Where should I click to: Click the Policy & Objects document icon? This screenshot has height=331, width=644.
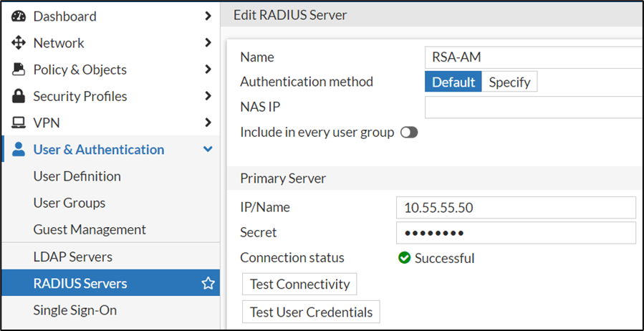19,69
